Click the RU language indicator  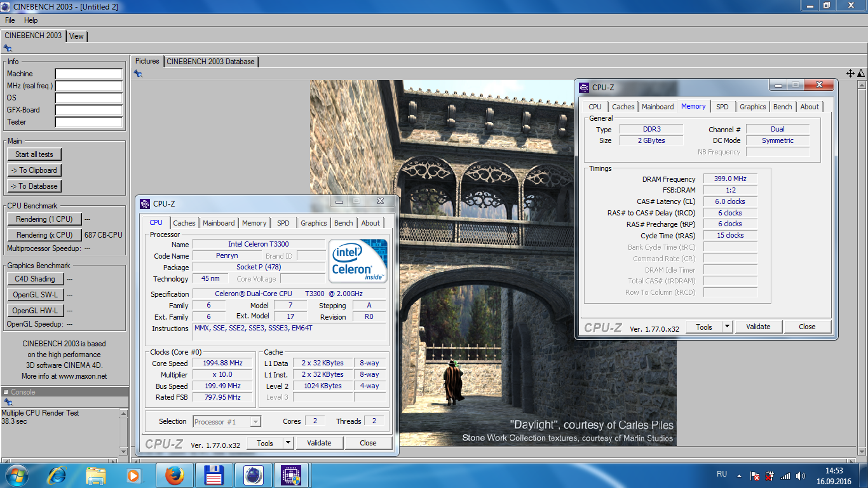point(722,474)
